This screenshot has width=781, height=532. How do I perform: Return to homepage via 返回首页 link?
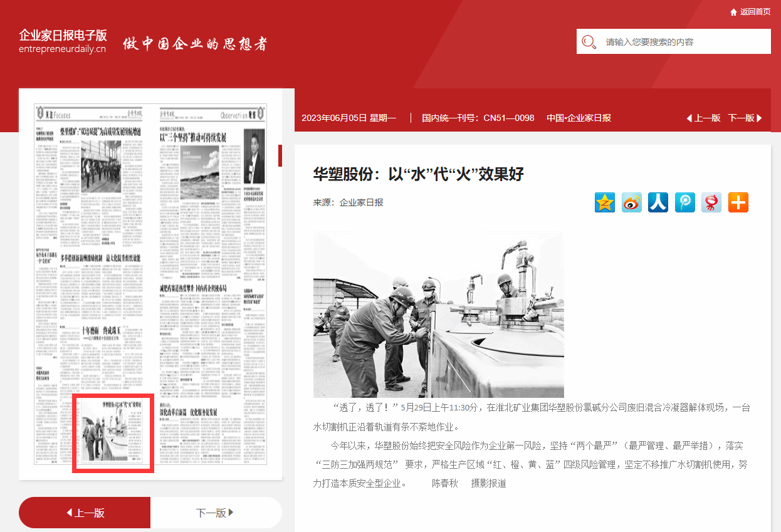pos(755,12)
